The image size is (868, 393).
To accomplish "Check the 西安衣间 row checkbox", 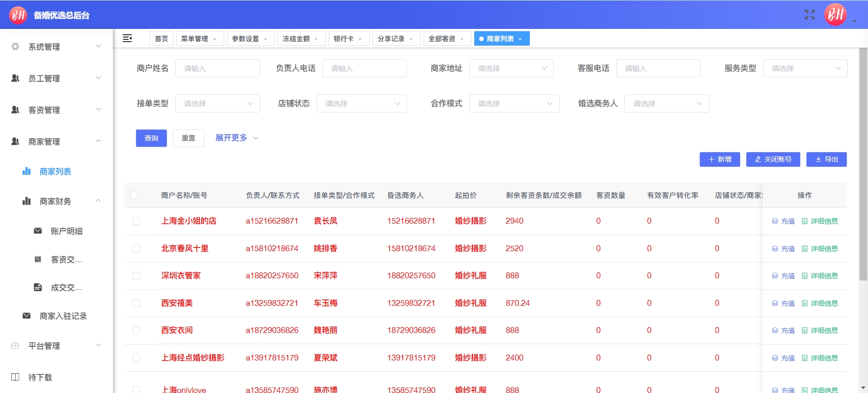I will (x=136, y=330).
